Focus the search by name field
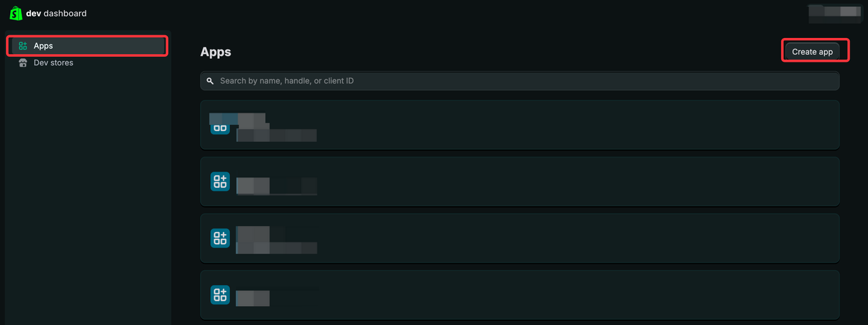The height and width of the screenshot is (325, 868). [522, 81]
